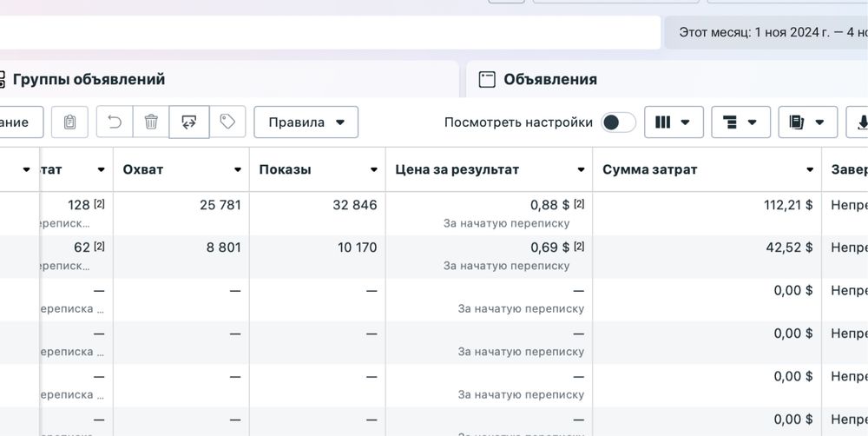Image resolution: width=868 pixels, height=436 pixels.
Task: Select the 32 846 impressions value
Action: (x=355, y=205)
